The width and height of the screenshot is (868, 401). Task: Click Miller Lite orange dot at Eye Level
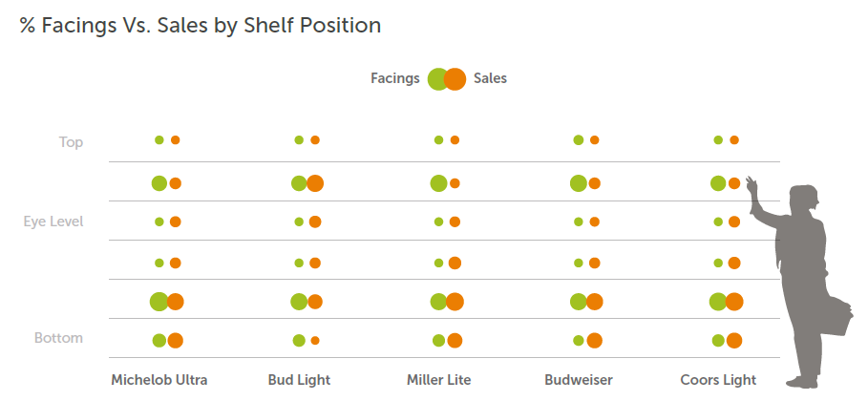click(x=455, y=222)
